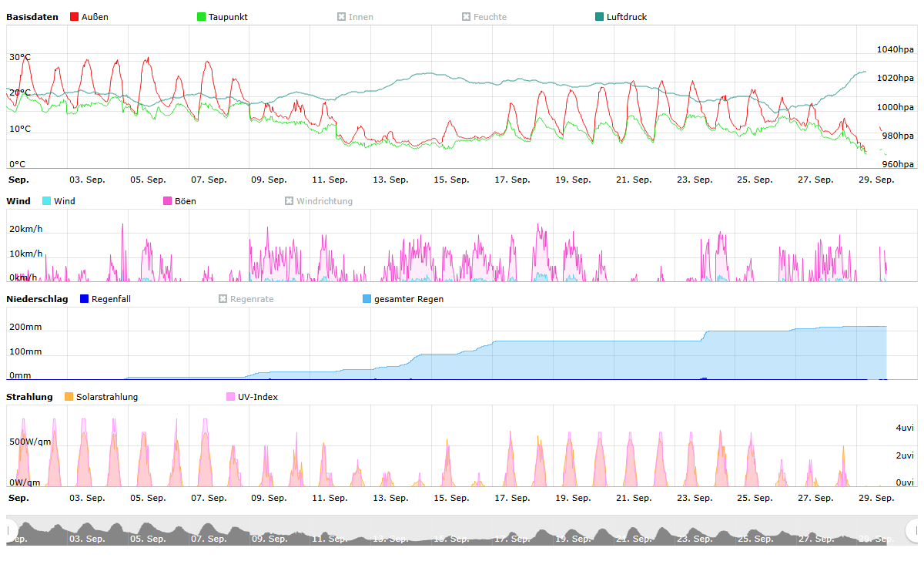Click the green Taupunkt legend swatch
Image resolution: width=924 pixels, height=578 pixels.
[x=202, y=17]
